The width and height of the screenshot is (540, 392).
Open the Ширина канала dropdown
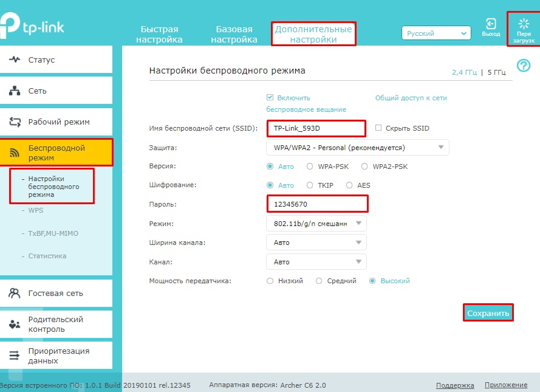click(x=316, y=242)
